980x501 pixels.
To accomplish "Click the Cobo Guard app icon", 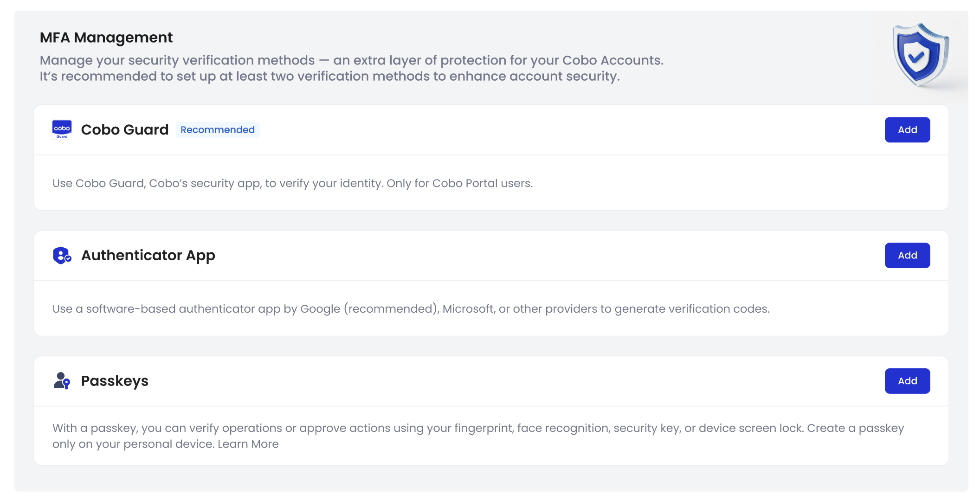I will (62, 129).
